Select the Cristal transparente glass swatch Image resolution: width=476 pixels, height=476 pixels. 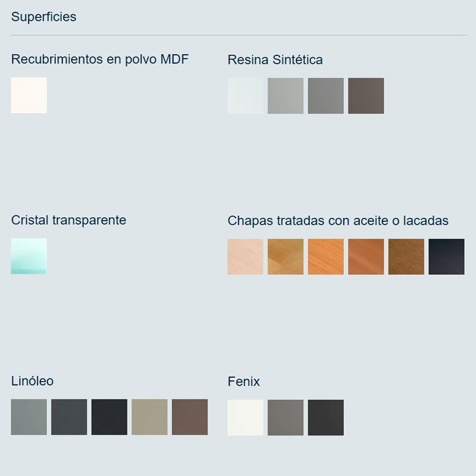(29, 256)
